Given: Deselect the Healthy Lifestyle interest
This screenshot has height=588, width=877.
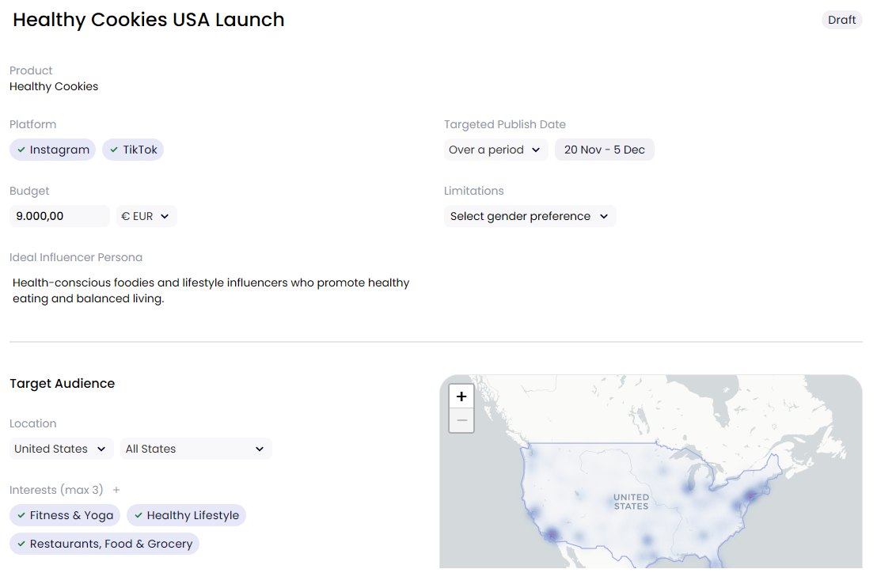Looking at the screenshot, I should [186, 515].
